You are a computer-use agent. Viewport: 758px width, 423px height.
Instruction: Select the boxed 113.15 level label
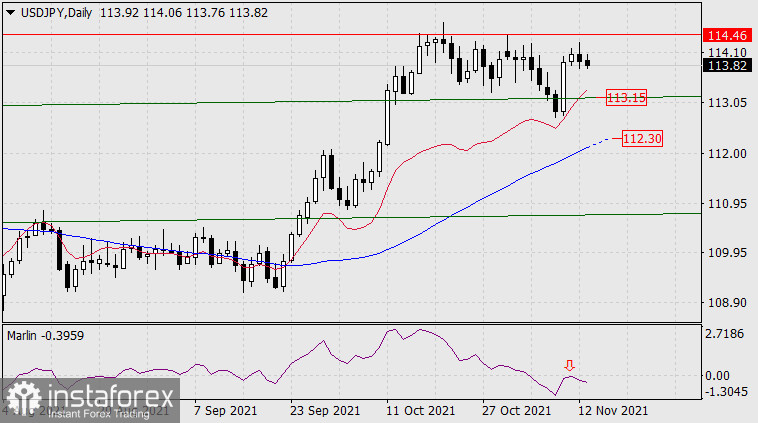coord(627,98)
